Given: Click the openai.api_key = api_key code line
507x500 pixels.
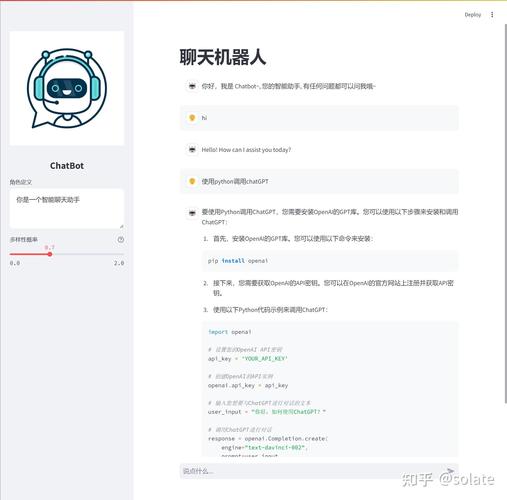Looking at the screenshot, I should [x=248, y=385].
